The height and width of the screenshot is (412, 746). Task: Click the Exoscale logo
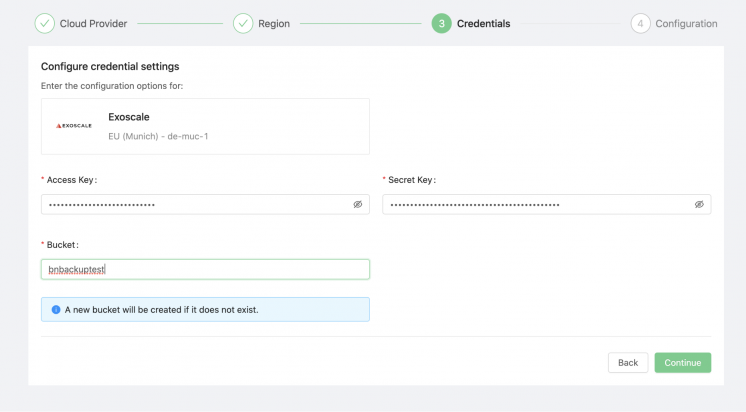74,126
